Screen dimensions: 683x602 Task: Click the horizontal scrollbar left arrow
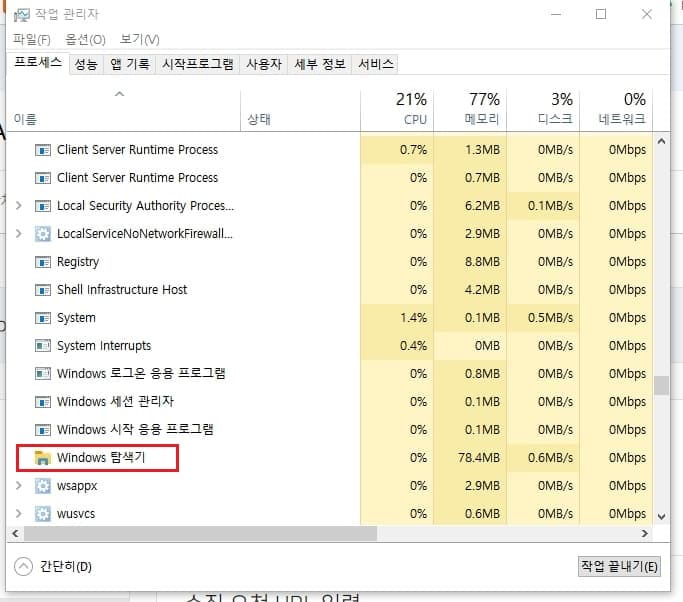[x=15, y=534]
